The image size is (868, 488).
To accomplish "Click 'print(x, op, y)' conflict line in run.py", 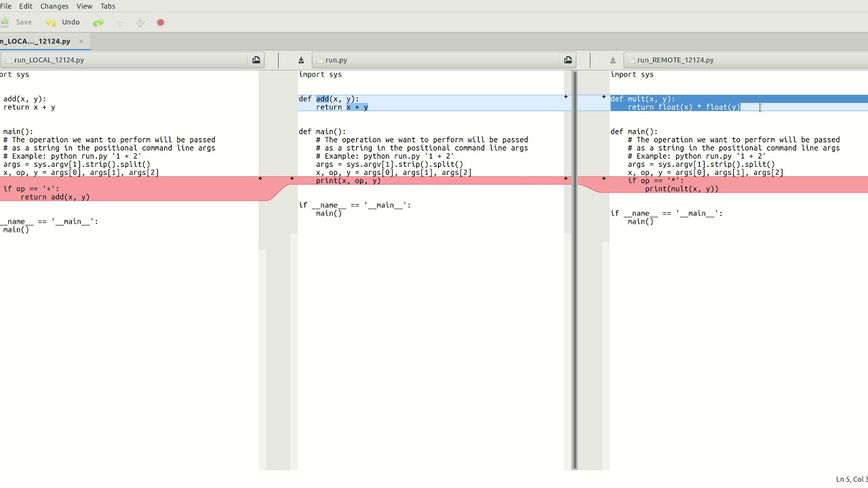I will (349, 180).
